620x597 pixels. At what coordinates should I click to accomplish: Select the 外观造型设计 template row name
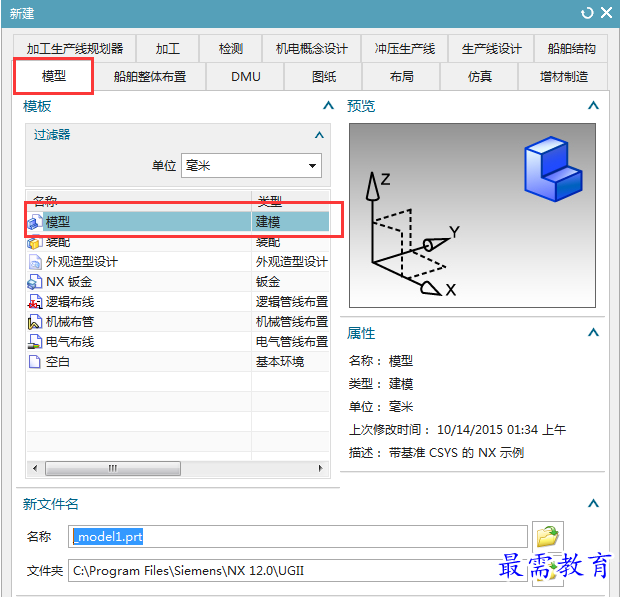point(82,262)
